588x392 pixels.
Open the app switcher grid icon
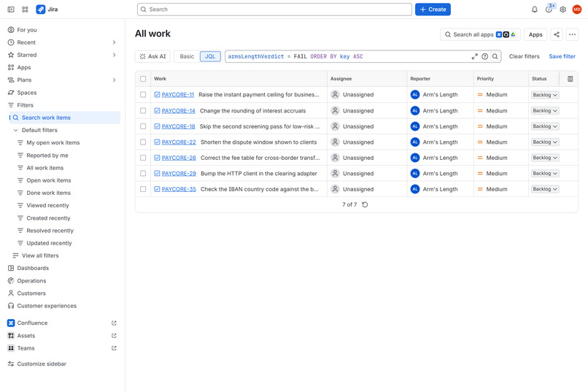click(25, 9)
